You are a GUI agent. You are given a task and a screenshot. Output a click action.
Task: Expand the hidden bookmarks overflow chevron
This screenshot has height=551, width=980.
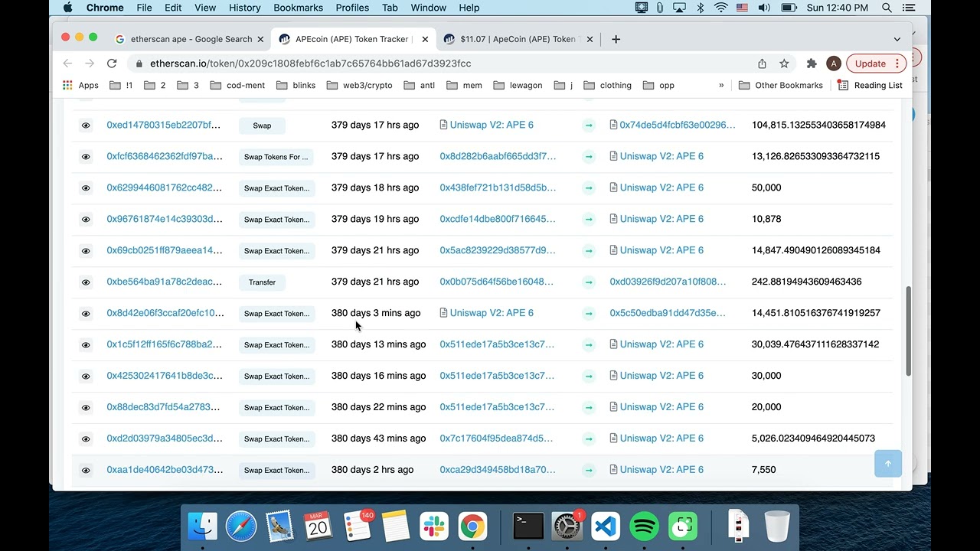(721, 85)
